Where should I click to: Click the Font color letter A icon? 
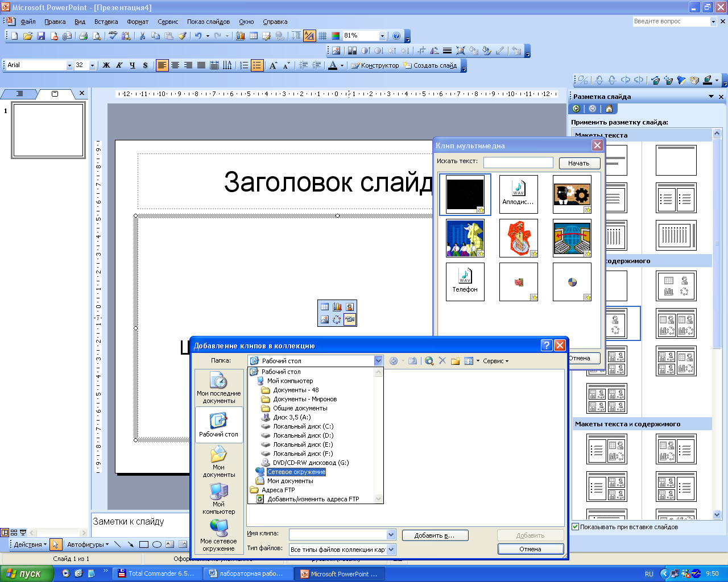(x=333, y=65)
